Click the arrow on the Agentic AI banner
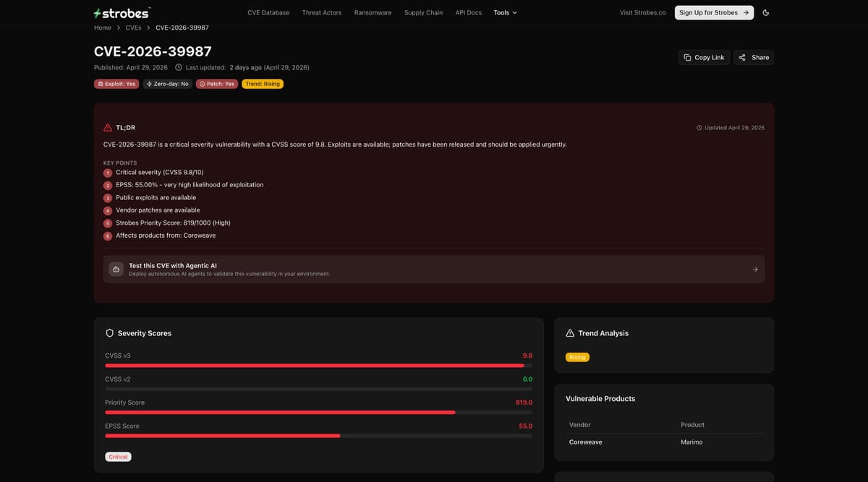 (755, 269)
